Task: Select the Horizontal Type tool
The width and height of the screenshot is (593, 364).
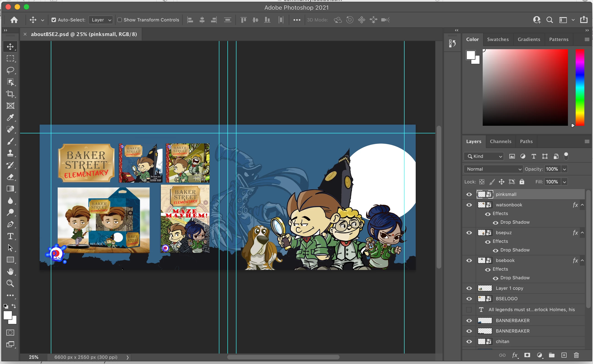Action: click(x=10, y=236)
